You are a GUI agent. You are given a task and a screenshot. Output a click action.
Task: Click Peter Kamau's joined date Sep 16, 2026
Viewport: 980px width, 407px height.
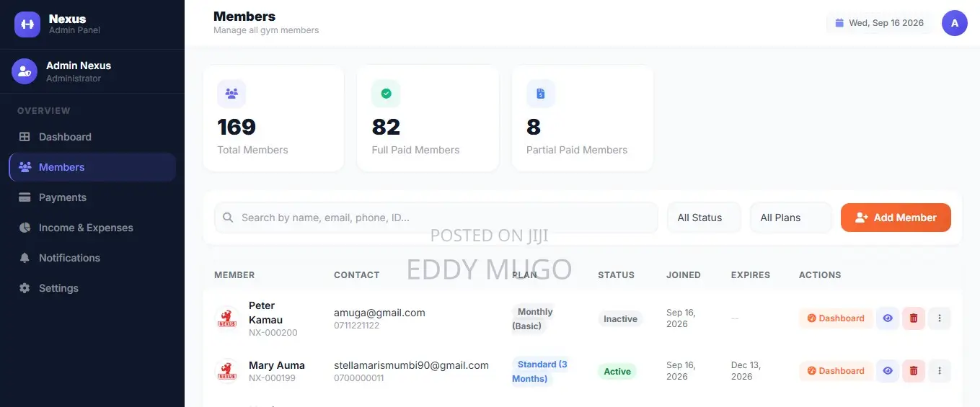tap(681, 318)
